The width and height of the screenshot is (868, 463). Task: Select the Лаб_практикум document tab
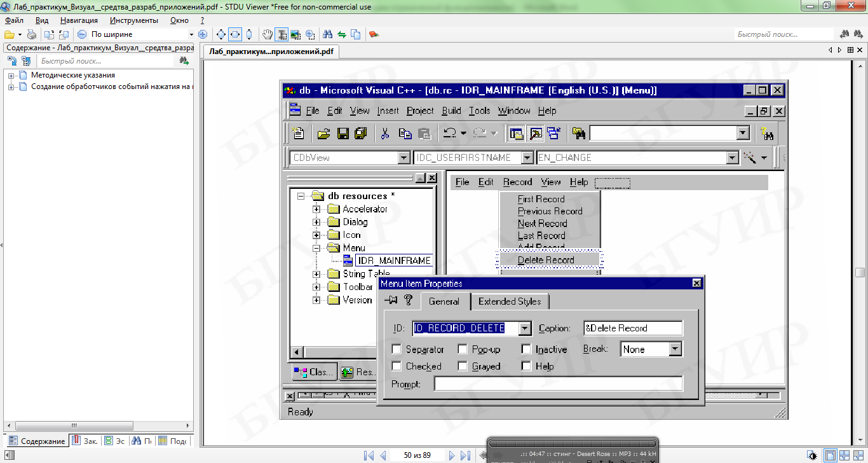coord(270,52)
